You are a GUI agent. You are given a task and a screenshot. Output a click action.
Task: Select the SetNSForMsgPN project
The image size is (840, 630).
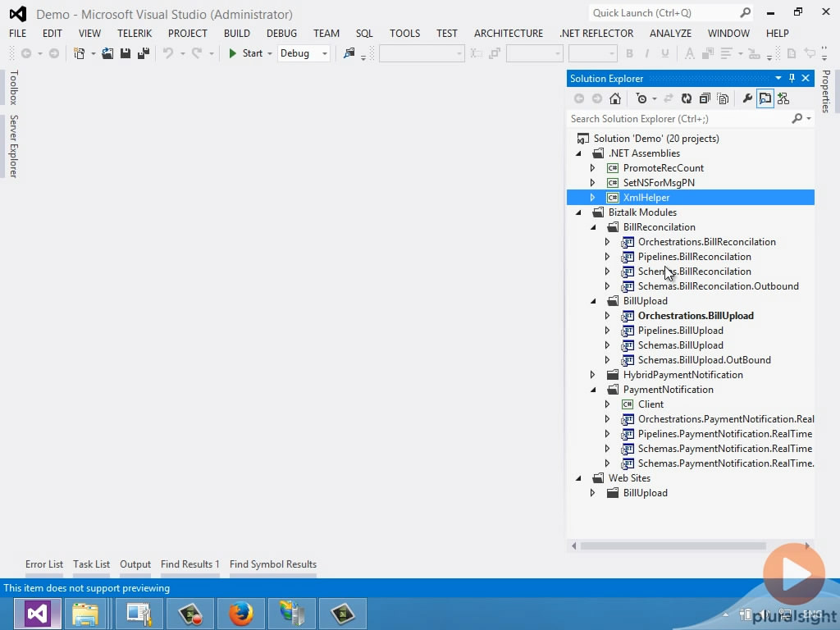[659, 183]
